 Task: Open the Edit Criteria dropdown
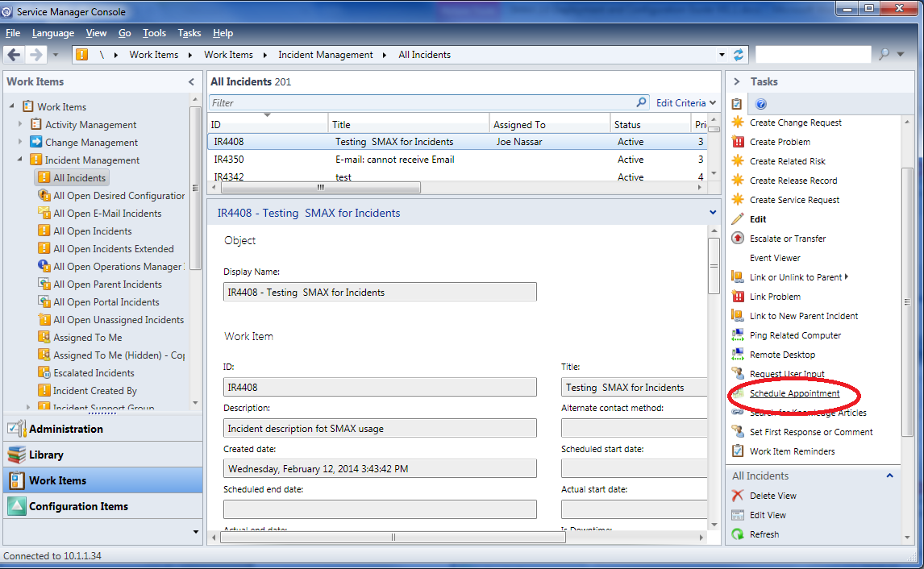(x=686, y=102)
